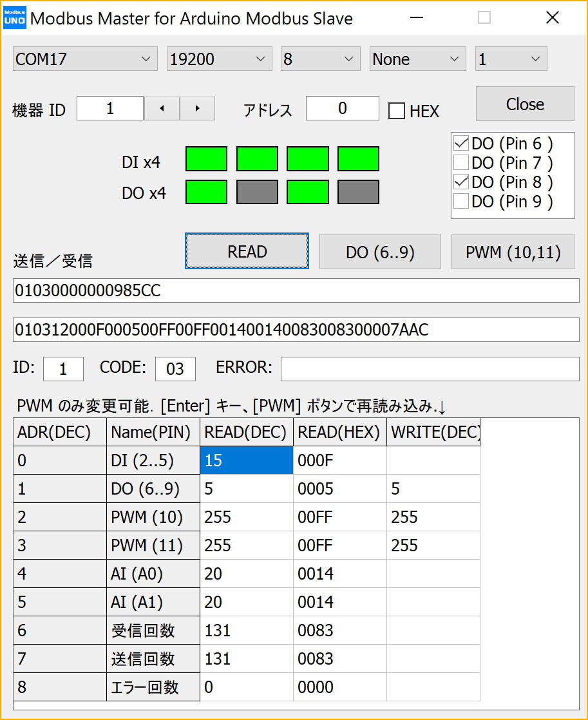Click the third DI green indicator
Image resolution: width=588 pixels, height=720 pixels.
click(308, 159)
